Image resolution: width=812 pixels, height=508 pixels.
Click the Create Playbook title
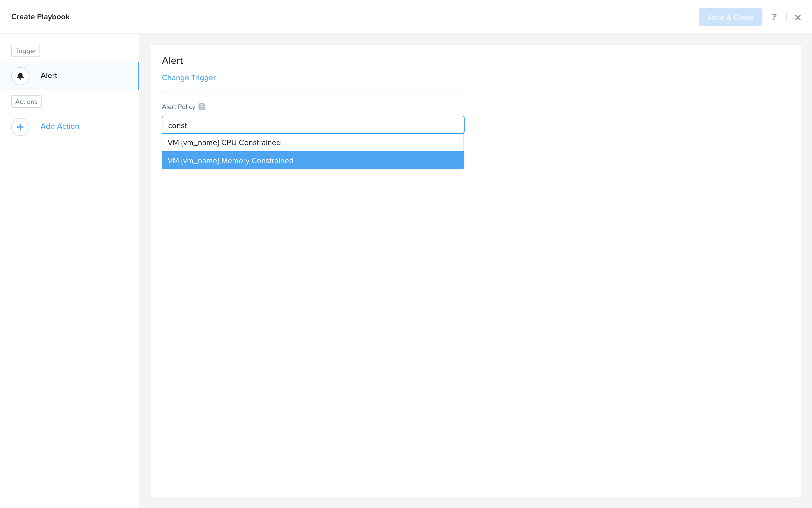tap(40, 17)
